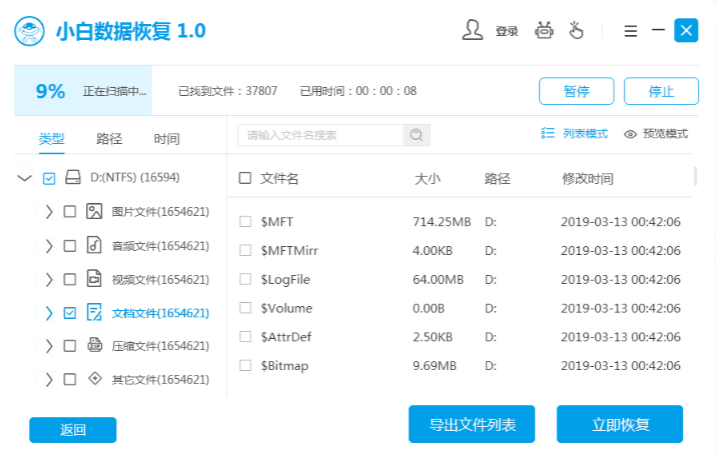Expand the other files (其它文件) node
The image size is (716, 453).
coord(49,380)
